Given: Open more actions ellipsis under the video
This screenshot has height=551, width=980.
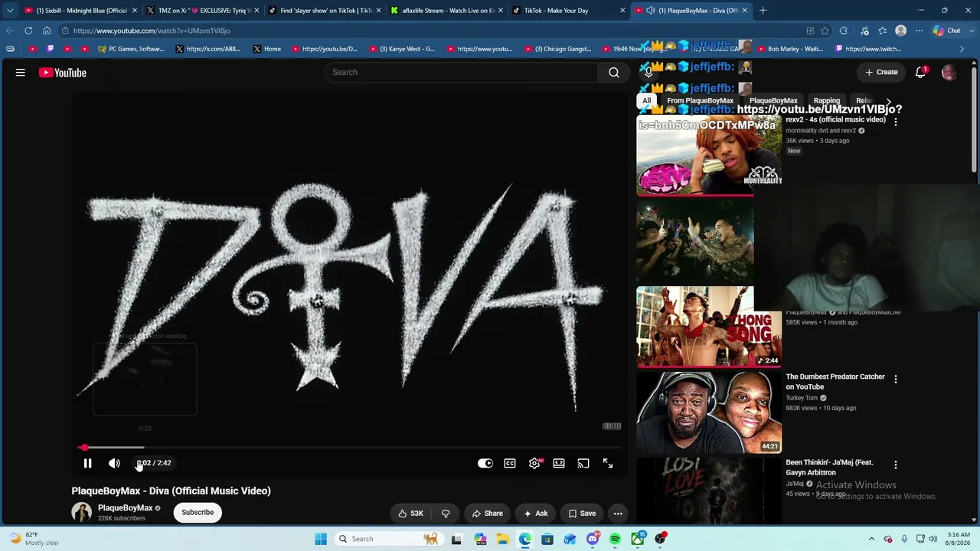Looking at the screenshot, I should click(618, 514).
